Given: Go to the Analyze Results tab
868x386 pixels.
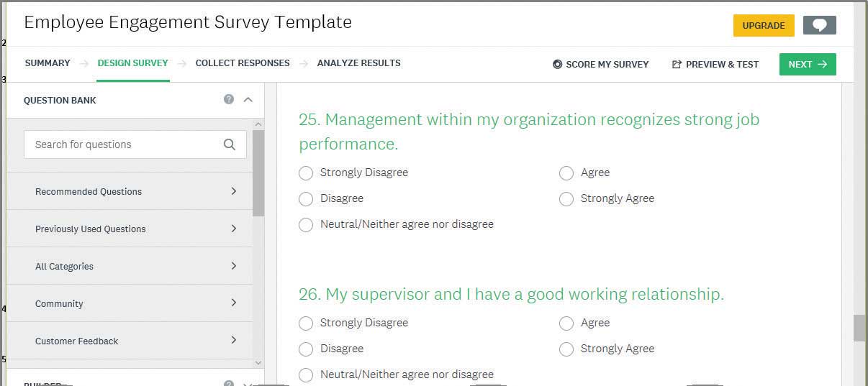Looking at the screenshot, I should tap(358, 63).
